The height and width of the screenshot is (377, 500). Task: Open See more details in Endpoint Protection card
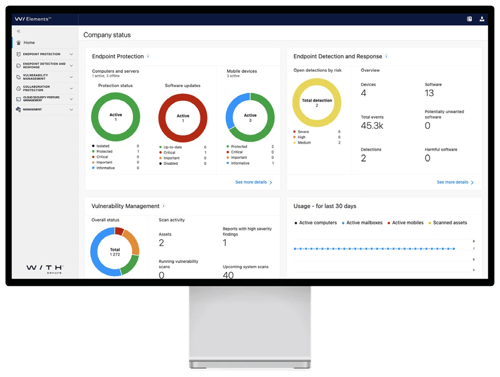pos(254,182)
